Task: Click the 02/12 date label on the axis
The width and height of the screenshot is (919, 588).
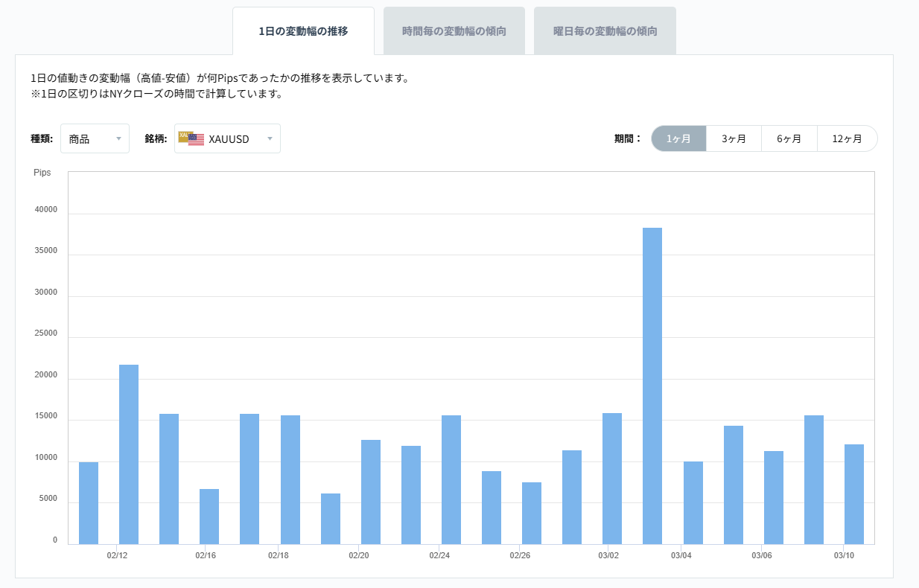Action: 117,555
